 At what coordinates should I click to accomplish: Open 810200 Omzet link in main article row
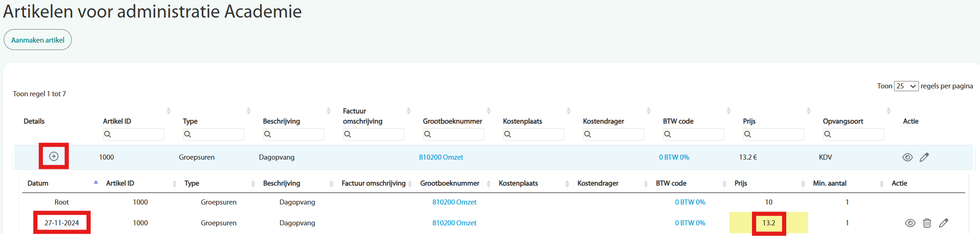click(x=441, y=157)
